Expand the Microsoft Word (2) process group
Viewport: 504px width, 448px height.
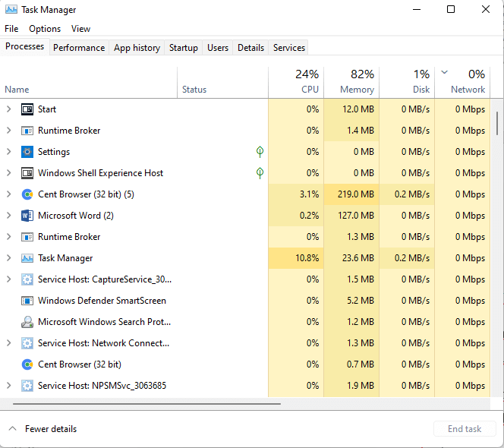pos(9,216)
